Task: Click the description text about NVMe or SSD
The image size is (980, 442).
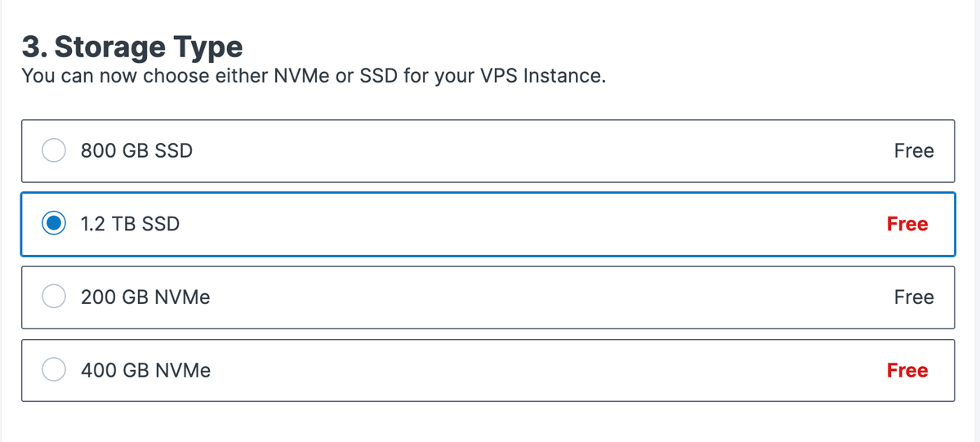Action: (x=313, y=78)
